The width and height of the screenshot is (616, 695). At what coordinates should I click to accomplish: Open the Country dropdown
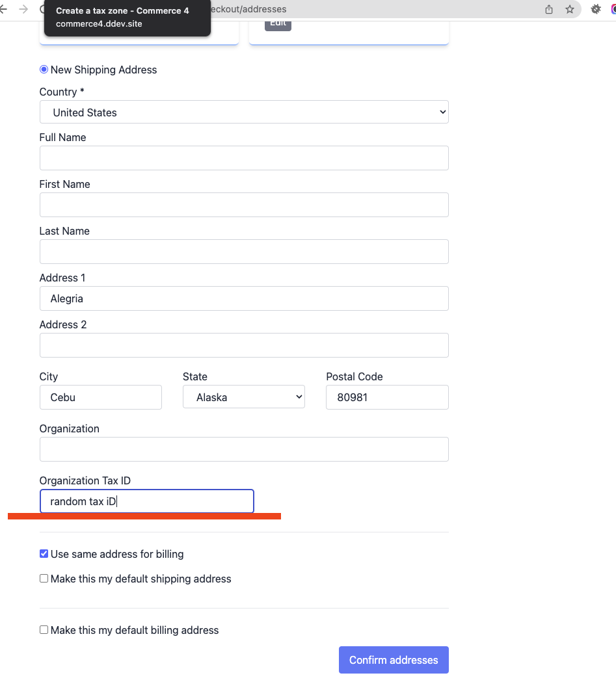pos(244,112)
